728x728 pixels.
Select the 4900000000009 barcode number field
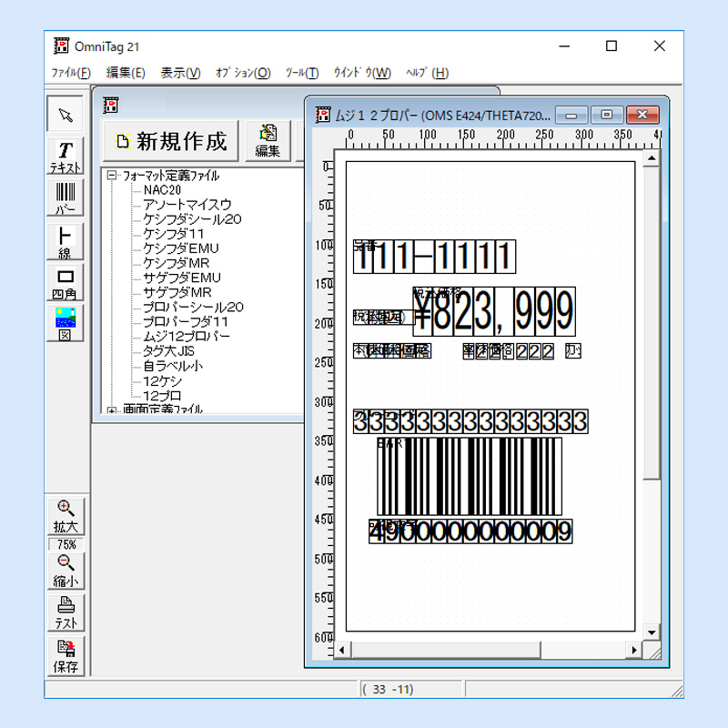click(470, 531)
